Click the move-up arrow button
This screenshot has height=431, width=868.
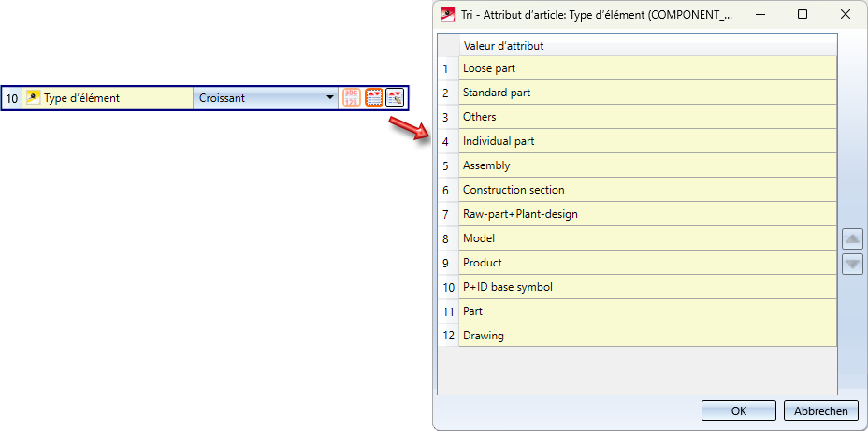click(x=852, y=238)
